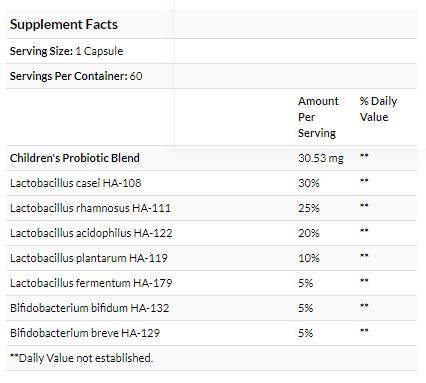426x383 pixels.
Task: Click the Daily Value not established footnote
Action: click(81, 358)
